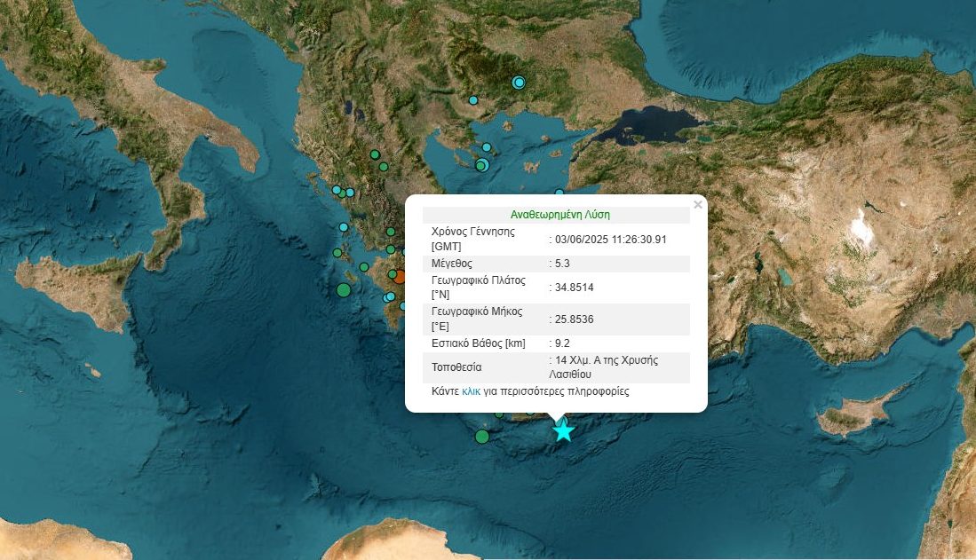The image size is (976, 560).
Task: Click the pair of teal markers southeast of the orange square
Action: (388, 296)
